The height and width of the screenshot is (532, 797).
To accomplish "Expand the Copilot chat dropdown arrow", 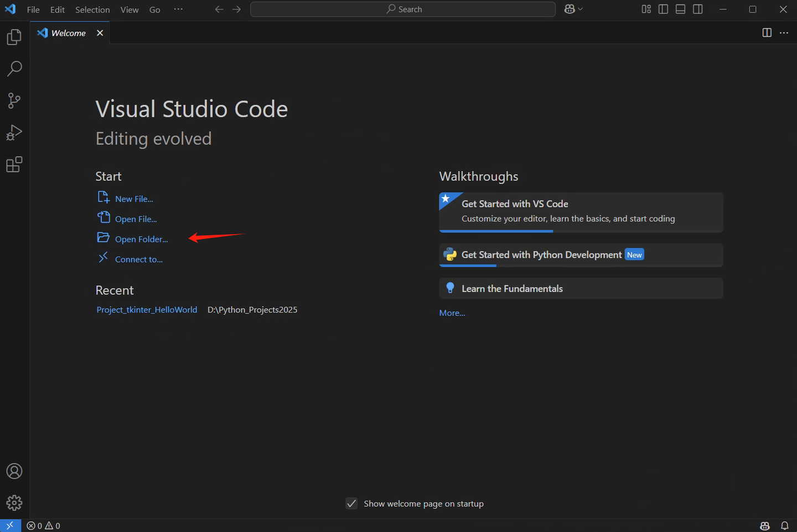I will click(x=581, y=9).
